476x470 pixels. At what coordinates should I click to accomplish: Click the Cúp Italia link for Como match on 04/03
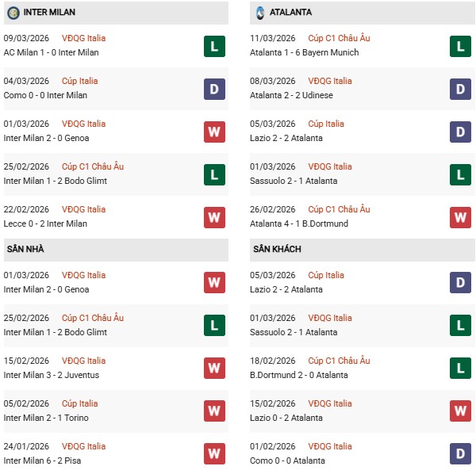79,81
